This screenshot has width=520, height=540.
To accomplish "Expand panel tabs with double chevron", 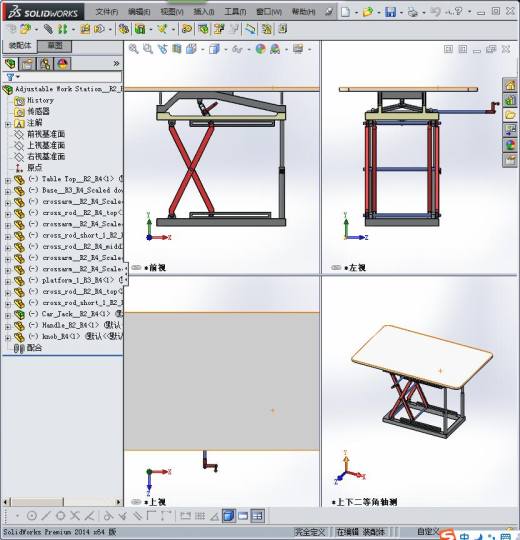I will pyautogui.click(x=116, y=63).
